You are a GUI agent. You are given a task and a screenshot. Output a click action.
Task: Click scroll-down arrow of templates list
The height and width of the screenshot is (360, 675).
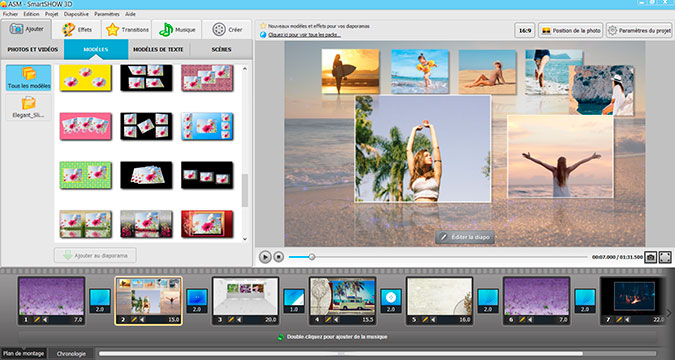(x=245, y=239)
